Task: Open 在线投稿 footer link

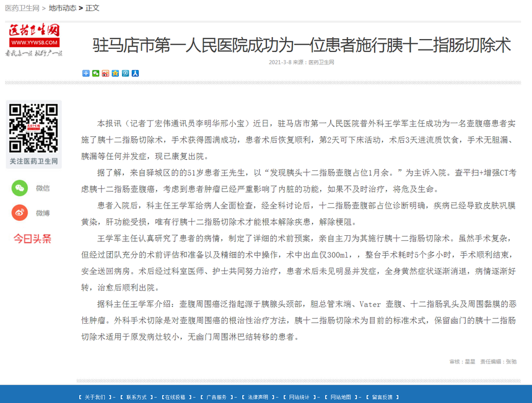Action: tap(175, 397)
